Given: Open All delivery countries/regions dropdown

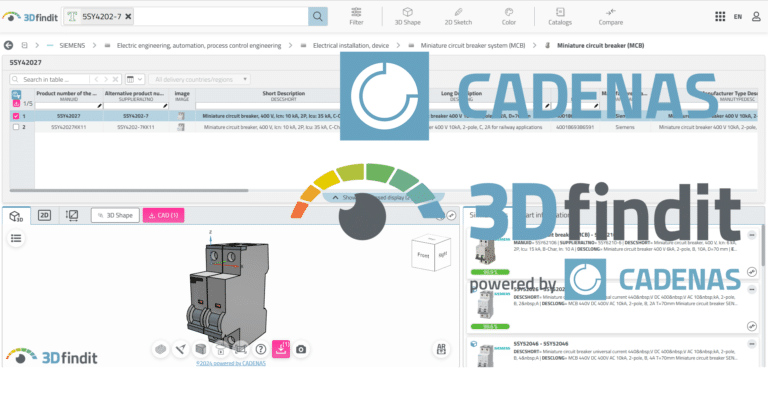Looking at the screenshot, I should click(200, 79).
